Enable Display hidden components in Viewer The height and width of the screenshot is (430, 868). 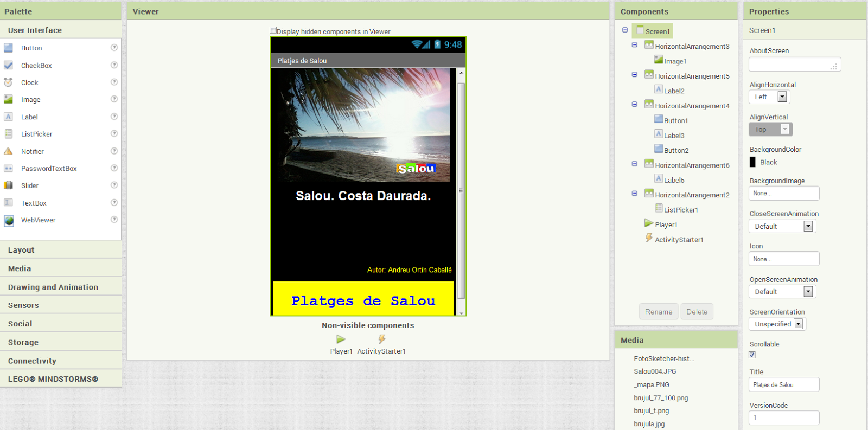(273, 30)
